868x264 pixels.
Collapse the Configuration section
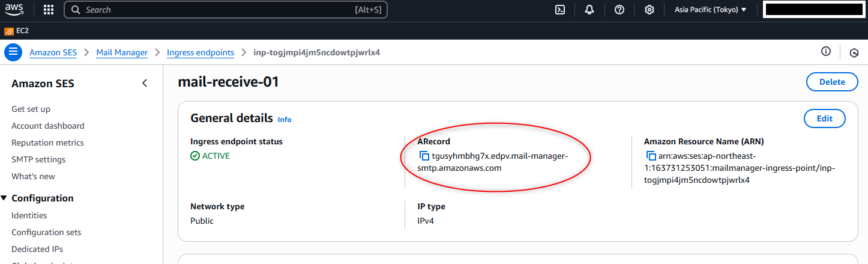point(5,198)
